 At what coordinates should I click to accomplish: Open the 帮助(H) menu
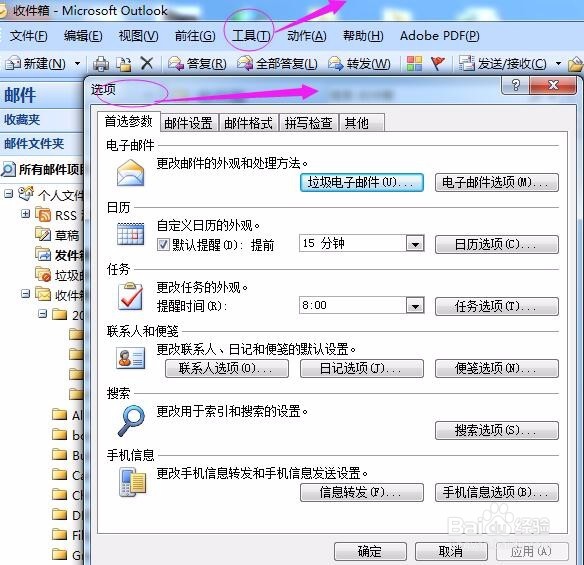(363, 36)
